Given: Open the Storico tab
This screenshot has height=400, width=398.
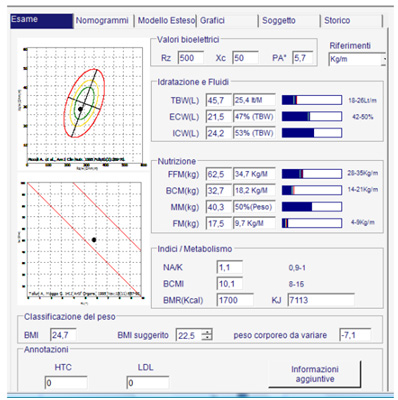Looking at the screenshot, I should tap(352, 21).
